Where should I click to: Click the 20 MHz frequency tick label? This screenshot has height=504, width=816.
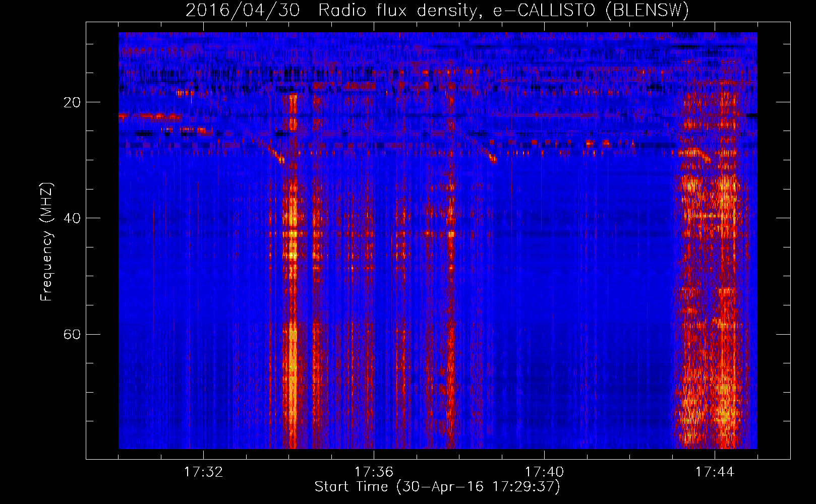tap(72, 102)
